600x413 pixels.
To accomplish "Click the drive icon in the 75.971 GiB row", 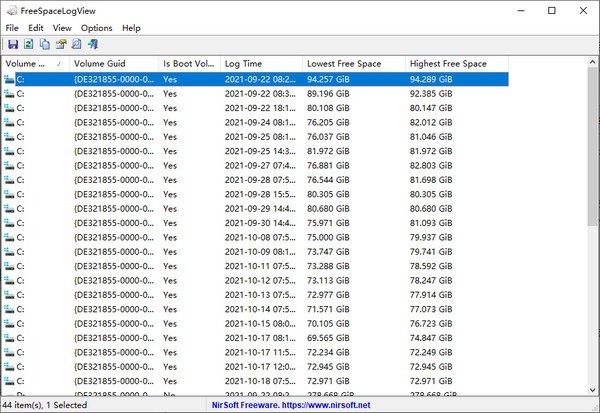I will click(x=9, y=223).
